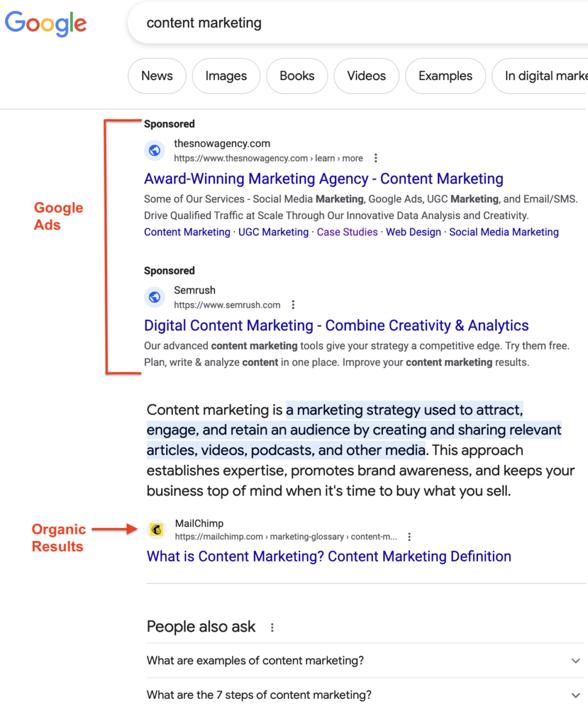The height and width of the screenshot is (711, 588).
Task: Click the first "Sponsored" label above thesnowagency.com
Action: tap(169, 124)
